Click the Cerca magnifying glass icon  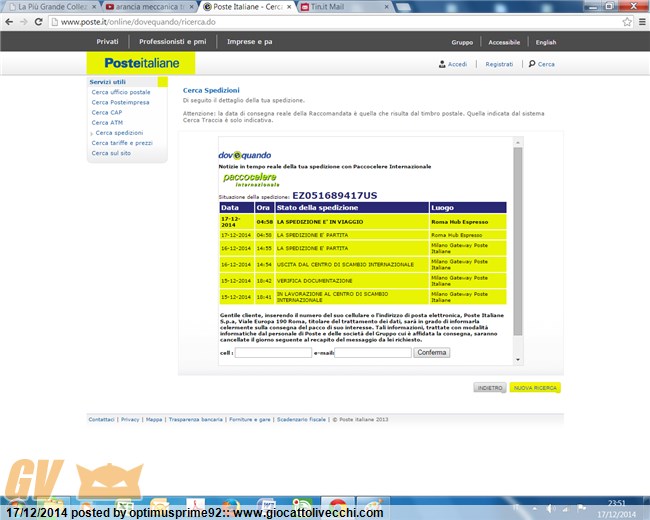click(532, 64)
